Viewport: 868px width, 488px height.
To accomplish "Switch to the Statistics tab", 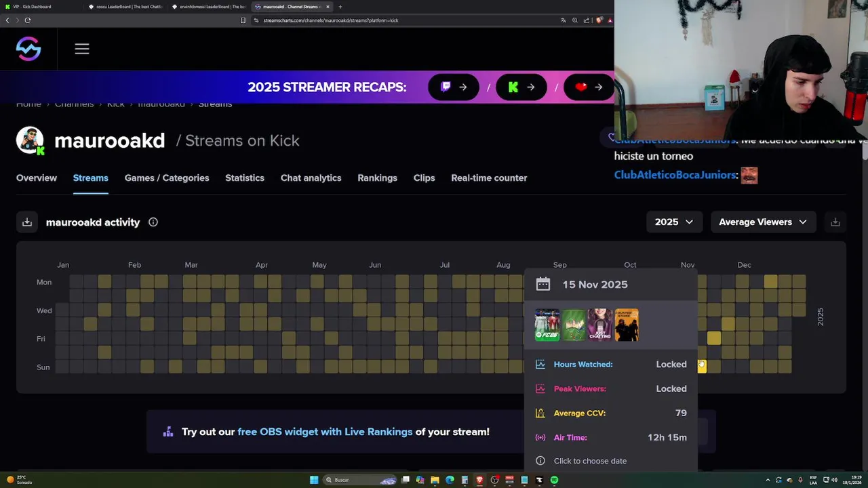I will [245, 178].
